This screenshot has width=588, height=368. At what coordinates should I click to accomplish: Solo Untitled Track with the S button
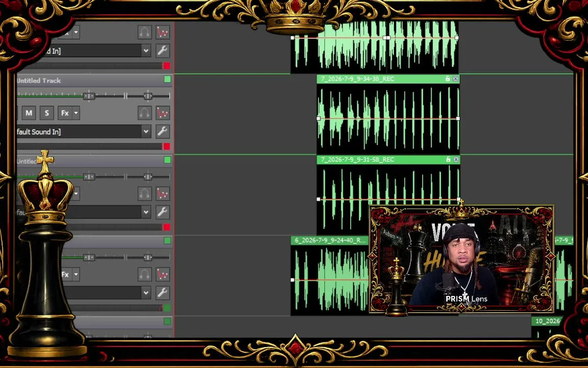(47, 112)
